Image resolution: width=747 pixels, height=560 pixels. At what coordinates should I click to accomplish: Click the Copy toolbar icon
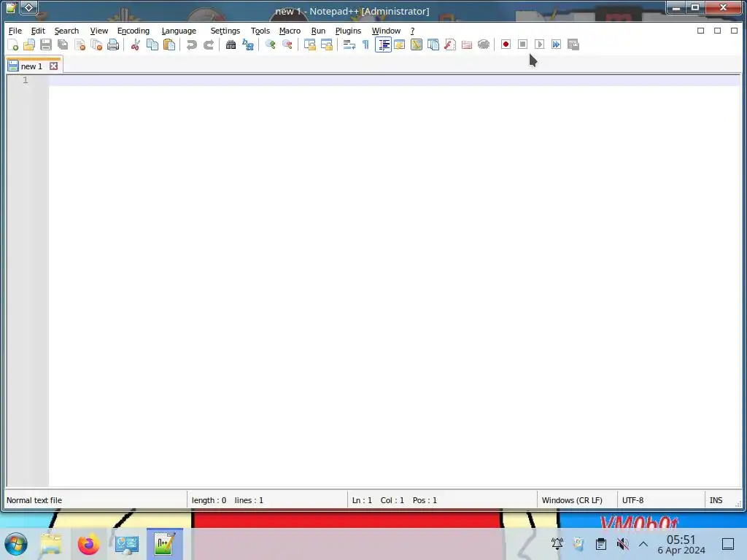coord(152,44)
